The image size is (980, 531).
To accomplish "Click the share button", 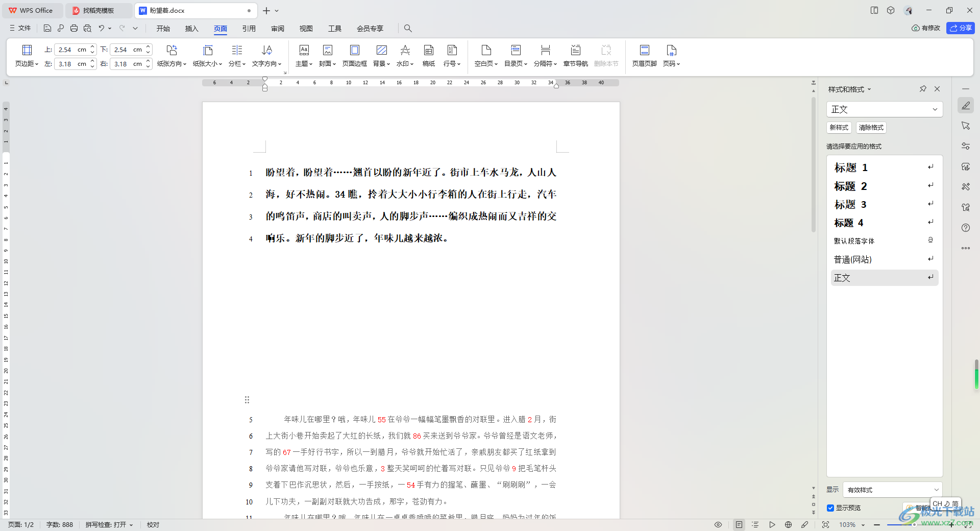I will [960, 28].
